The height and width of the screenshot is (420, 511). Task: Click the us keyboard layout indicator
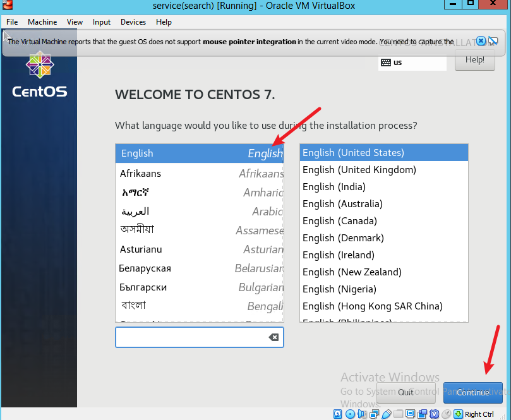click(412, 63)
